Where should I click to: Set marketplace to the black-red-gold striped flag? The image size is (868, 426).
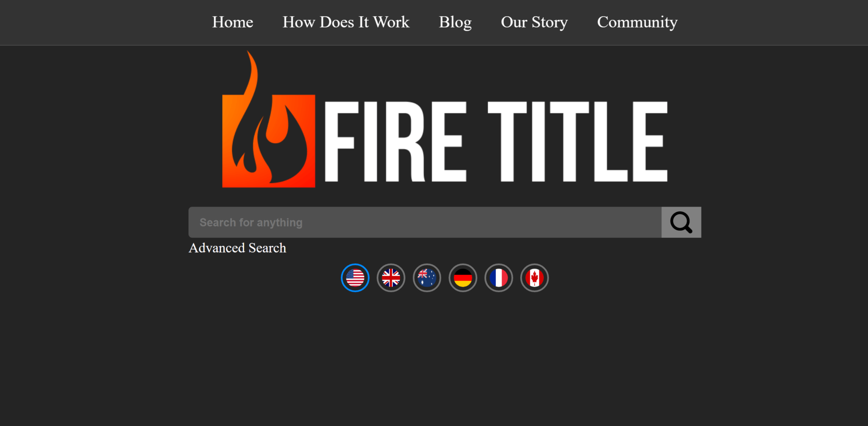click(x=463, y=278)
